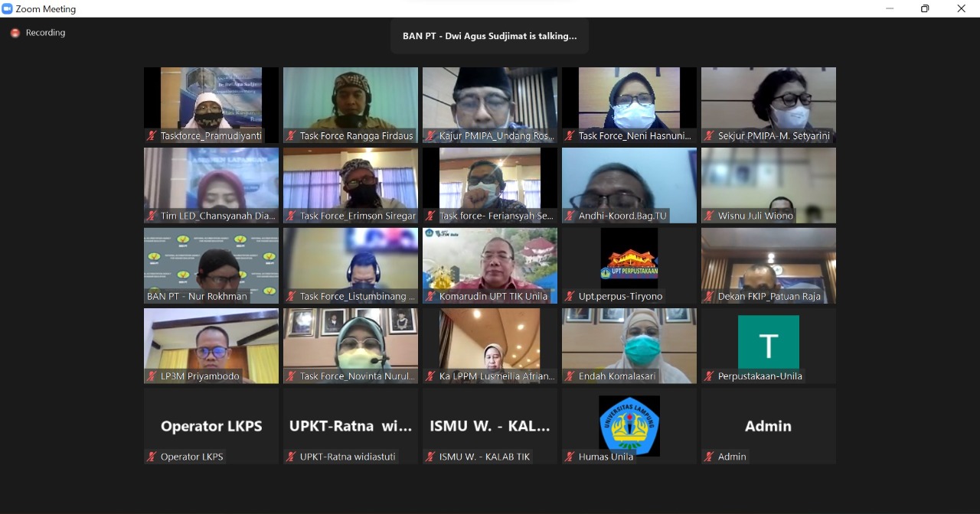980x514 pixels.
Task: Click the active speaker talking banner
Action: click(x=489, y=36)
